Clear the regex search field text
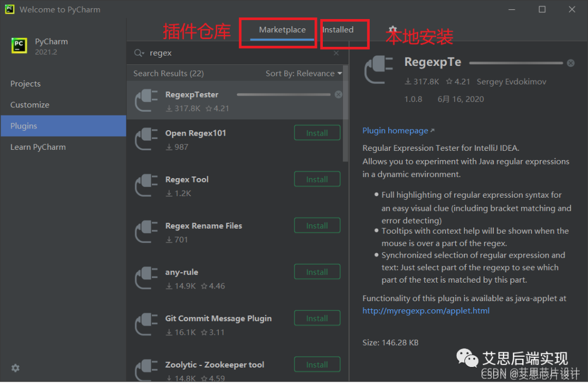Image resolution: width=588 pixels, height=385 pixels. pyautogui.click(x=336, y=53)
